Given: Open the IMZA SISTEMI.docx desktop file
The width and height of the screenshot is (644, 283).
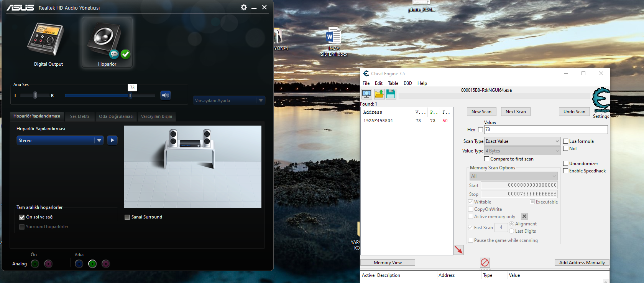Looking at the screenshot, I should (x=334, y=41).
